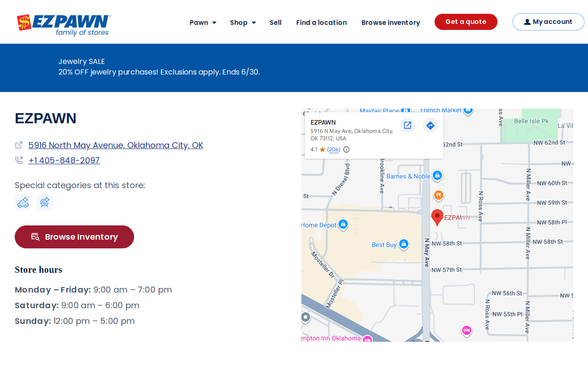Click the Get a quote button

466,22
